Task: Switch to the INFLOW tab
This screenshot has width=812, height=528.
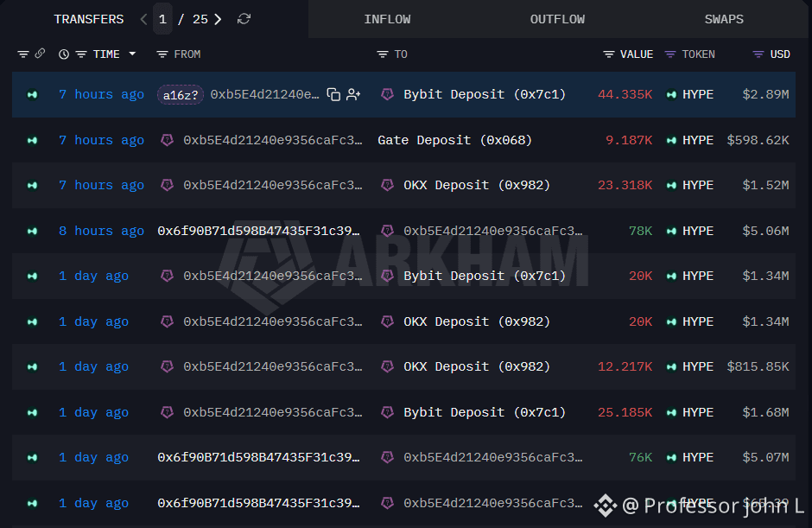Action: (387, 19)
